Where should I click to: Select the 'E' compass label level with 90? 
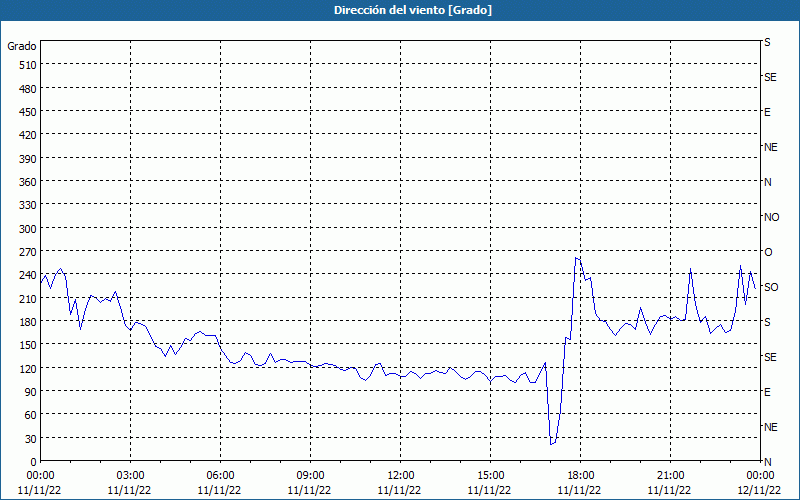pyautogui.click(x=767, y=392)
